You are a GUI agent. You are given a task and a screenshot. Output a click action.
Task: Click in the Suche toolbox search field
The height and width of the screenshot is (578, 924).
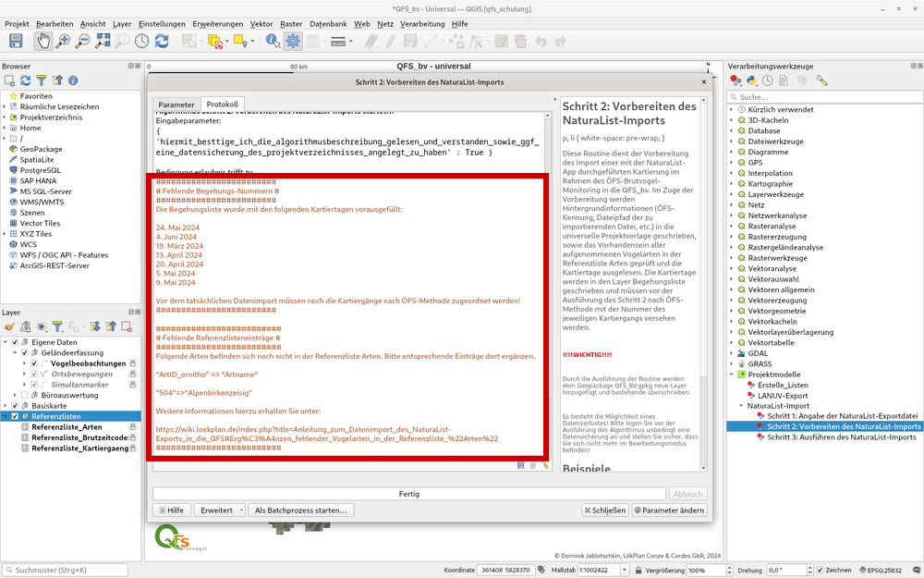point(825,97)
